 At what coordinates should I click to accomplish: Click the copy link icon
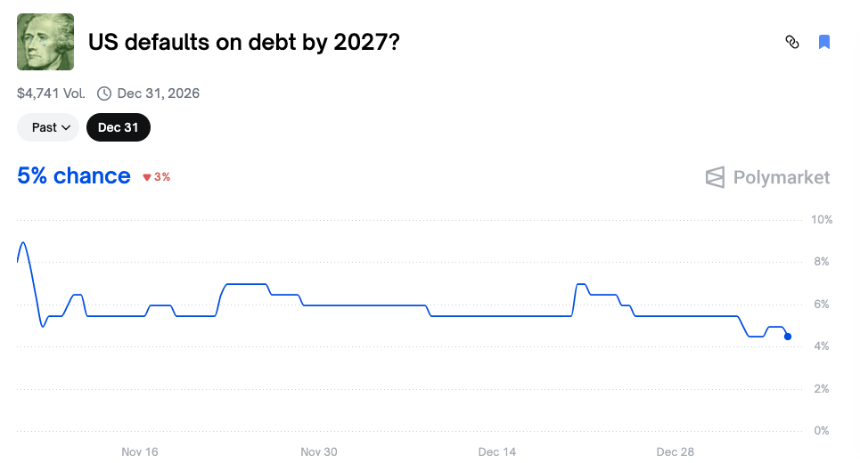[792, 42]
